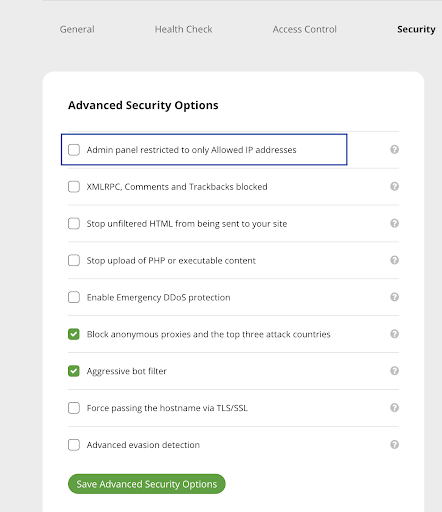Go to Access Control tab

pos(305,29)
